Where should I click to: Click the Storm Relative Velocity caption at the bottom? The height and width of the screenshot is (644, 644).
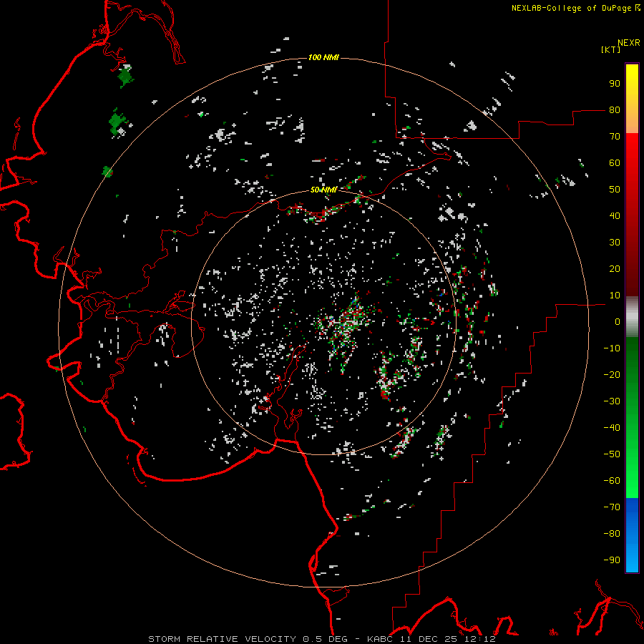pyautogui.click(x=322, y=639)
